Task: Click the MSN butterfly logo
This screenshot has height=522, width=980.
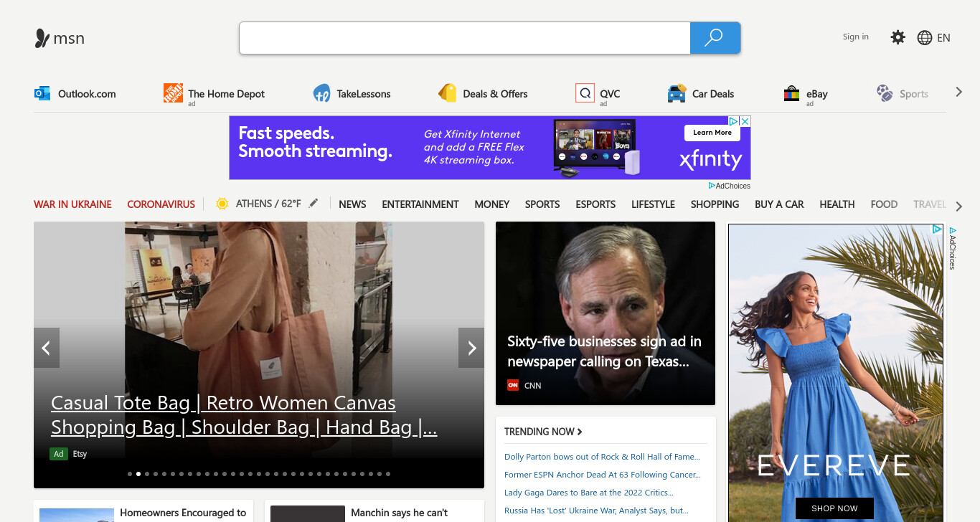Action: point(42,38)
